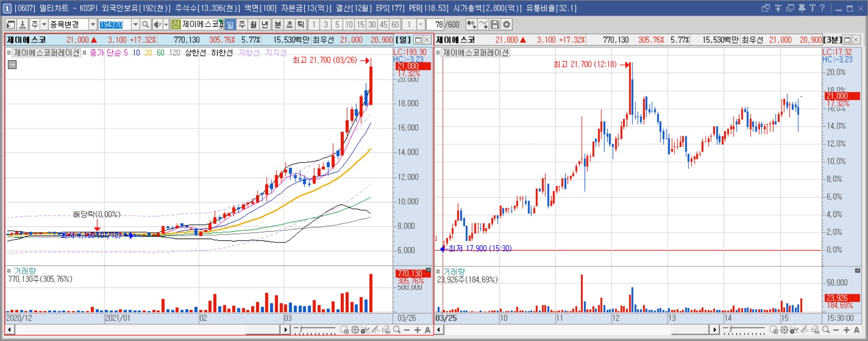Viewport: 868px width, 341px height.
Task: Click the gear icon under the 3-minute chart
Action: coord(784,330)
